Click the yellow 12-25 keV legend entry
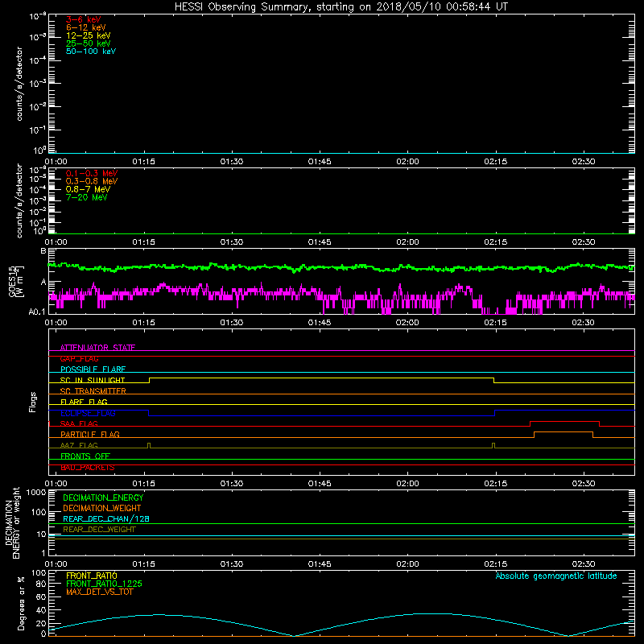 [x=89, y=35]
